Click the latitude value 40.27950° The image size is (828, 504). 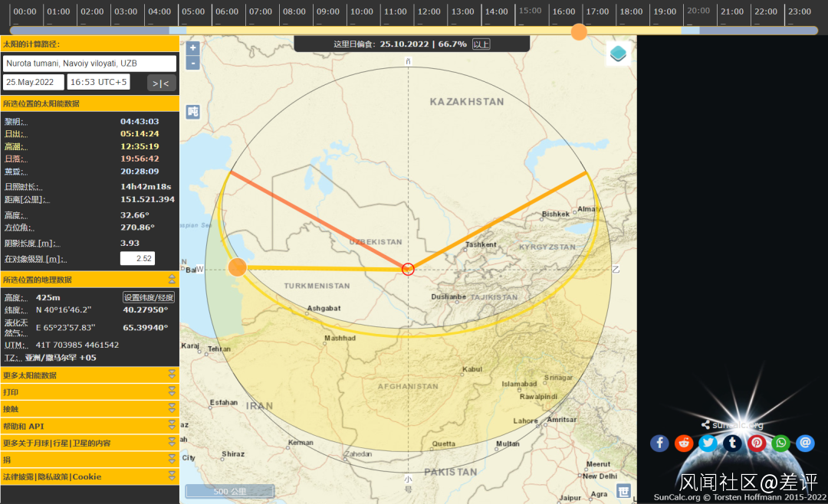coord(145,309)
